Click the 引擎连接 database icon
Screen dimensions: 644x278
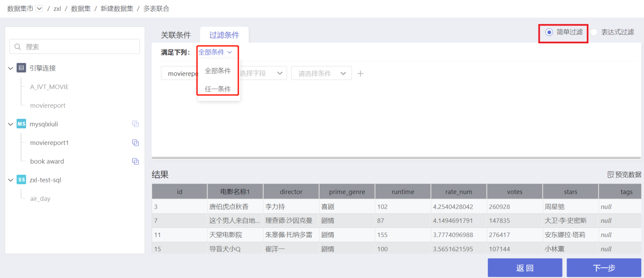(x=21, y=68)
